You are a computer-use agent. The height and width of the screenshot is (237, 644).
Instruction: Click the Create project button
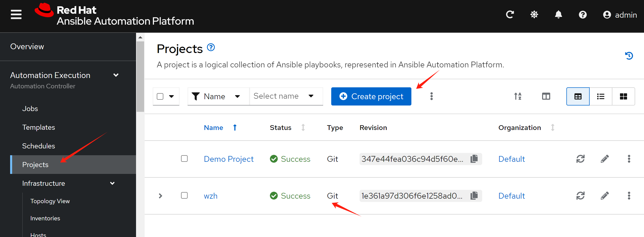pos(371,96)
